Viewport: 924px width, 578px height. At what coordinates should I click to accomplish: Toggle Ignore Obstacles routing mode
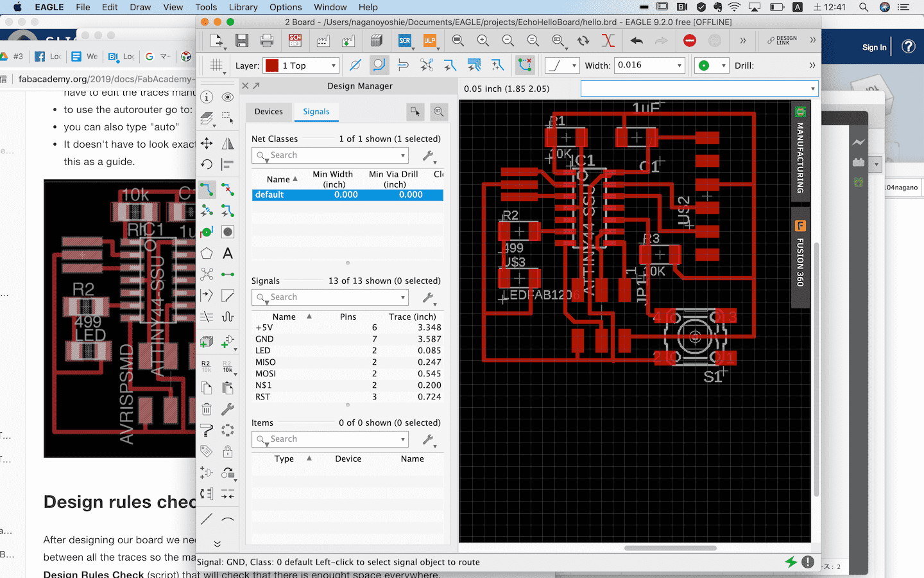[x=355, y=66]
